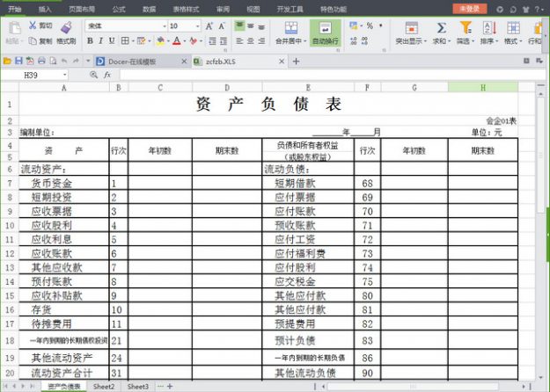
Task: Switch to the Sheet2 worksheet tab
Action: pos(104,387)
